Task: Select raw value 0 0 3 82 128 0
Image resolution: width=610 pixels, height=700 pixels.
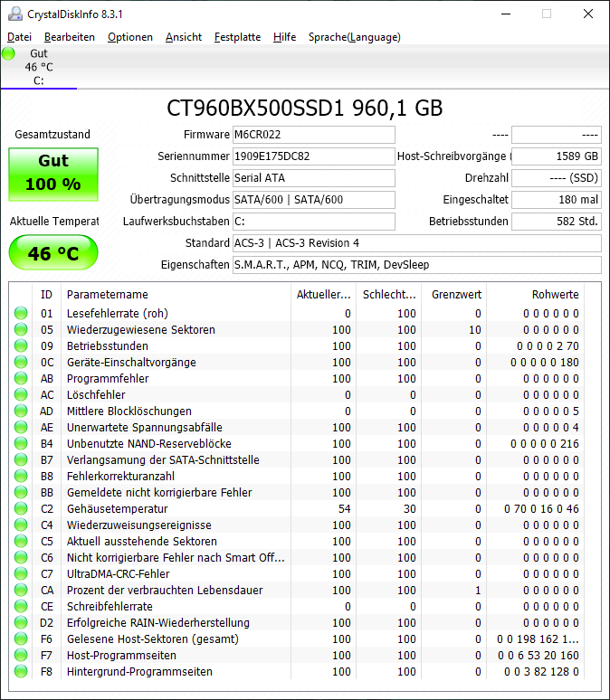Action: click(x=541, y=672)
